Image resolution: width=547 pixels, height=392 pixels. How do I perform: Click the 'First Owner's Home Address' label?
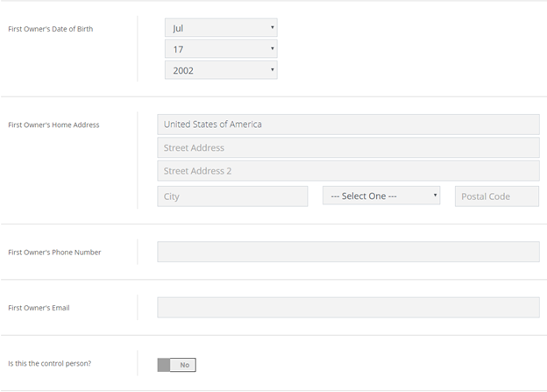click(53, 125)
